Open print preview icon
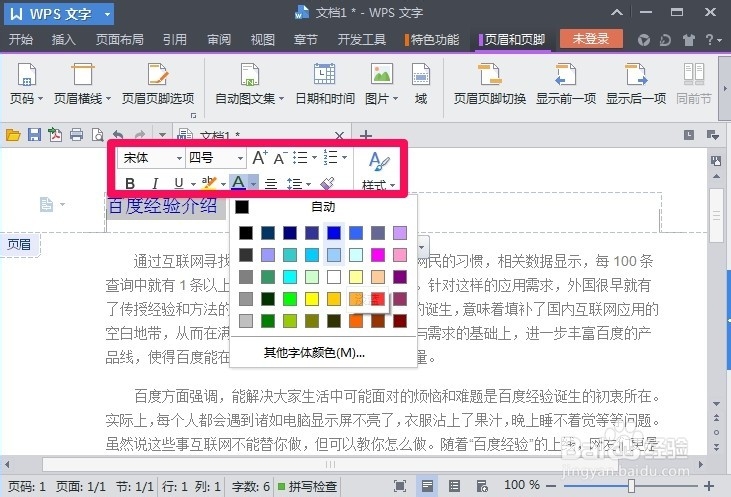 tap(97, 135)
